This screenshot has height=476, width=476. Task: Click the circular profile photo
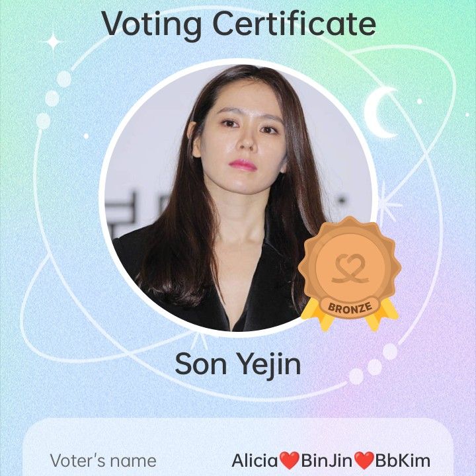[x=238, y=198]
